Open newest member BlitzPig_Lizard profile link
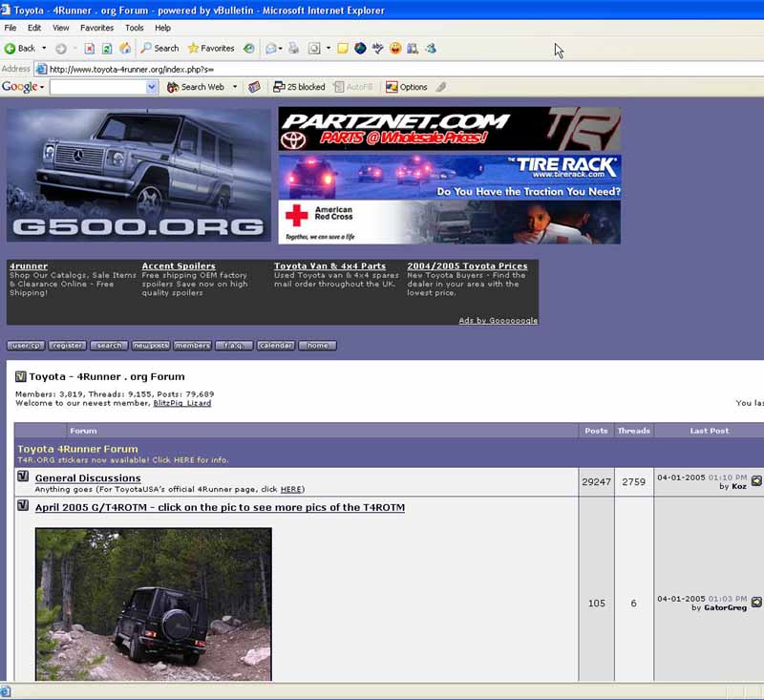This screenshot has width=764, height=700. [182, 403]
